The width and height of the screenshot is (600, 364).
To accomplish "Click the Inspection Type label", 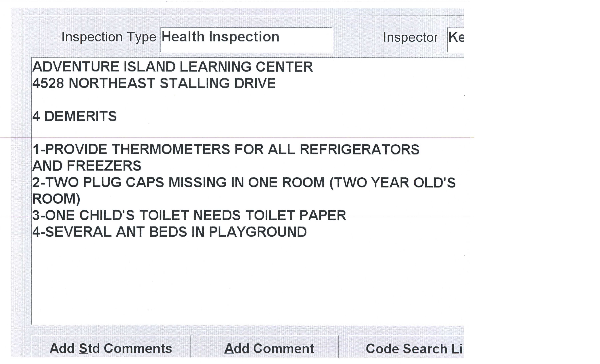I will click(109, 37).
